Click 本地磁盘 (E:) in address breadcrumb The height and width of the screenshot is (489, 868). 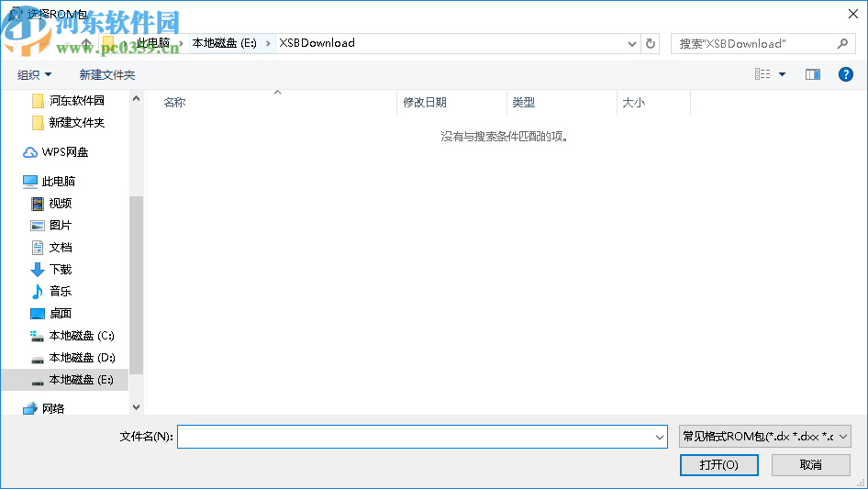(x=224, y=43)
